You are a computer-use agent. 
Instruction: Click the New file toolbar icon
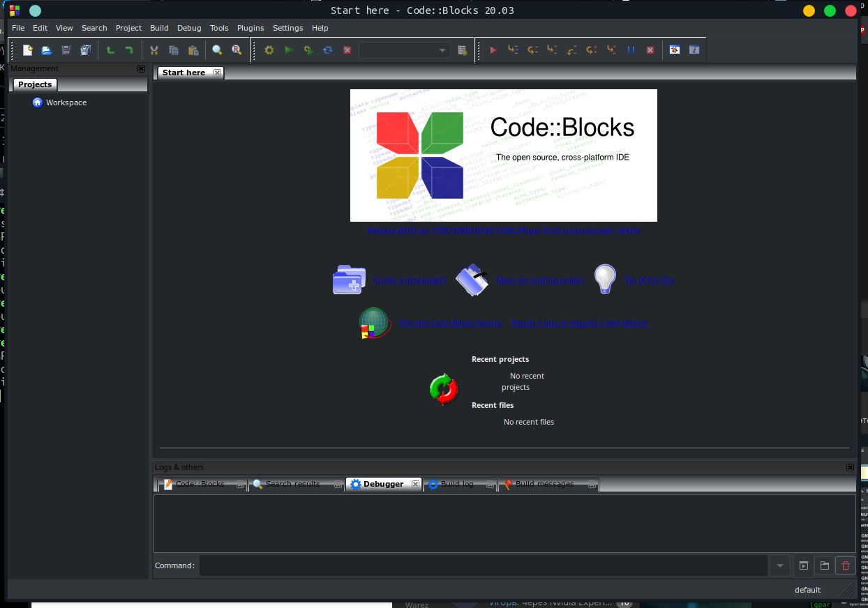pos(27,50)
